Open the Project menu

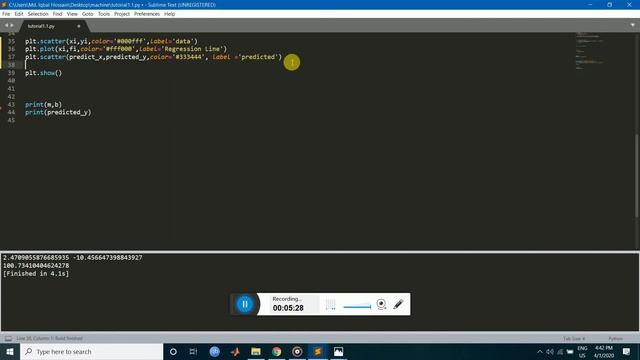(x=122, y=14)
